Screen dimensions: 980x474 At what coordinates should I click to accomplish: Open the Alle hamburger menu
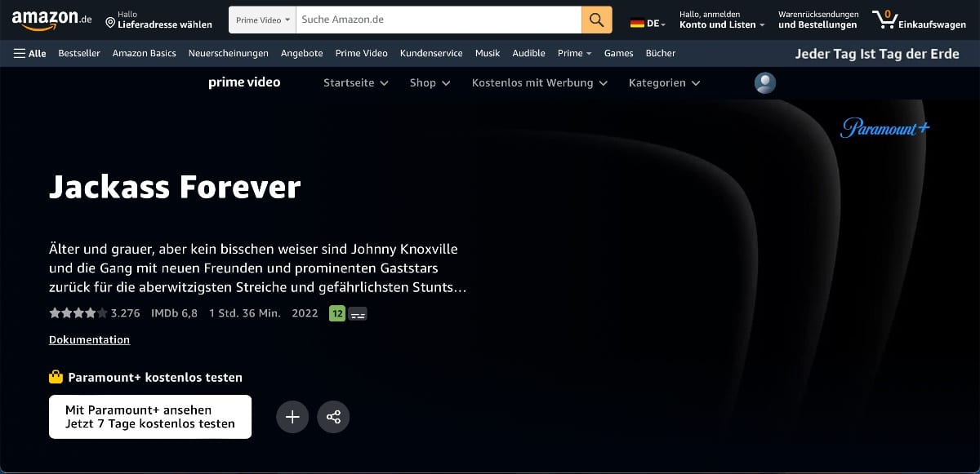(30, 53)
